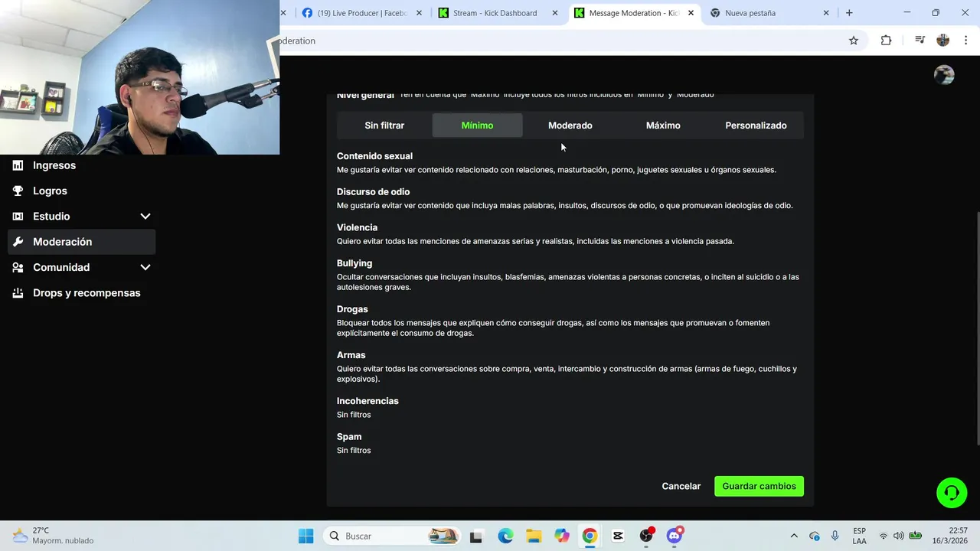Close the Message Moderation tab
980x551 pixels.
(691, 13)
